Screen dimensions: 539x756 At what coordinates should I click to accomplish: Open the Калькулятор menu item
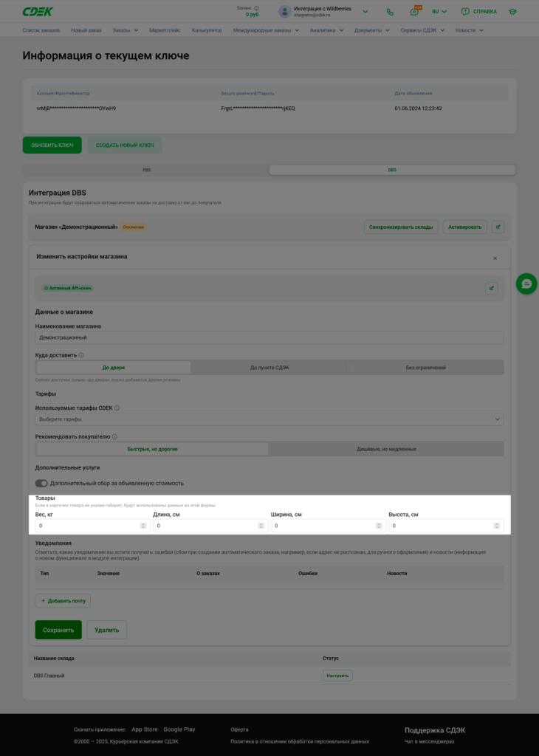207,30
